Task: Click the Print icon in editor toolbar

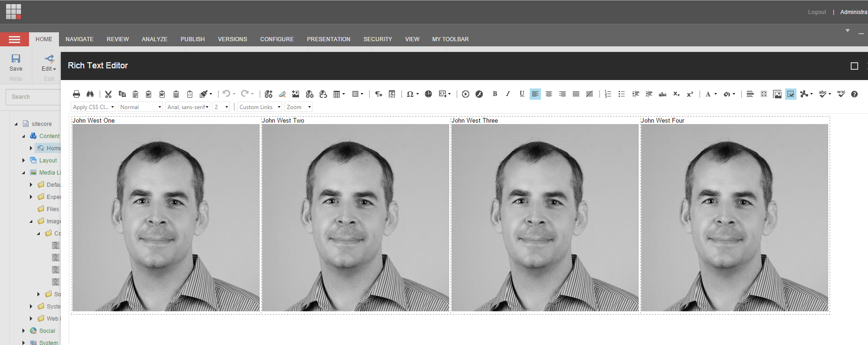Action: coord(76,94)
